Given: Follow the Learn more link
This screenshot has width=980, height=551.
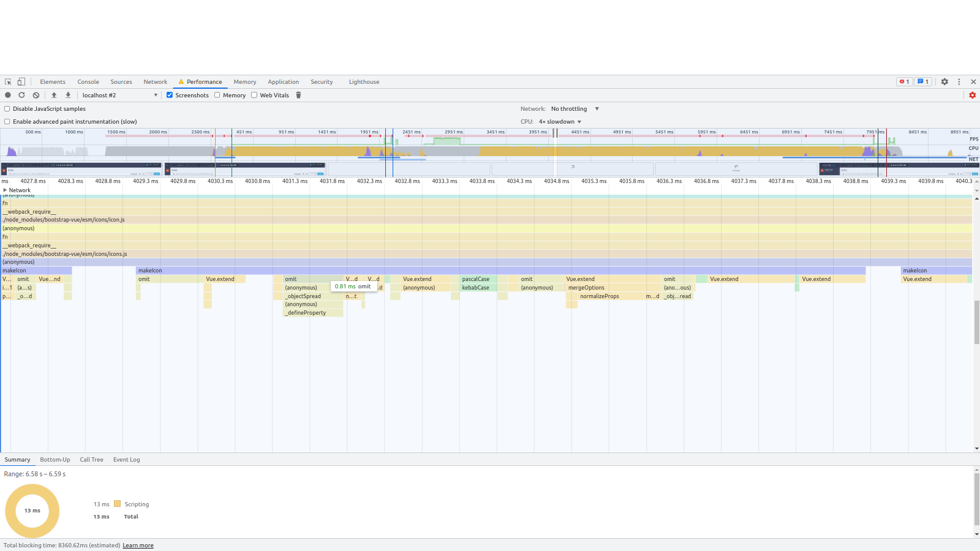Looking at the screenshot, I should 138,545.
